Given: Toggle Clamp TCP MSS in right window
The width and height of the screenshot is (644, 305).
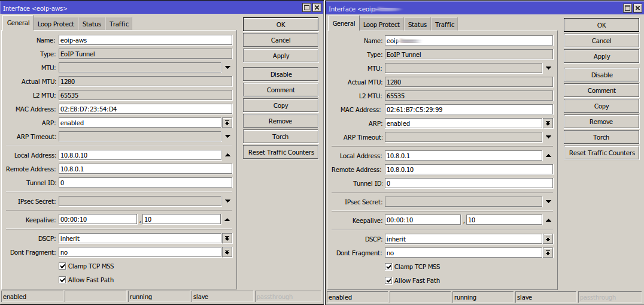Looking at the screenshot, I should pyautogui.click(x=388, y=267).
